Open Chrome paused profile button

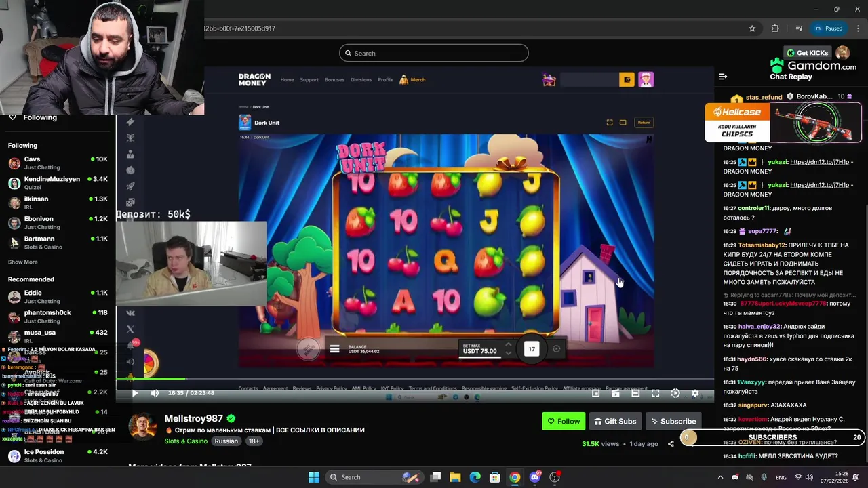tap(830, 28)
